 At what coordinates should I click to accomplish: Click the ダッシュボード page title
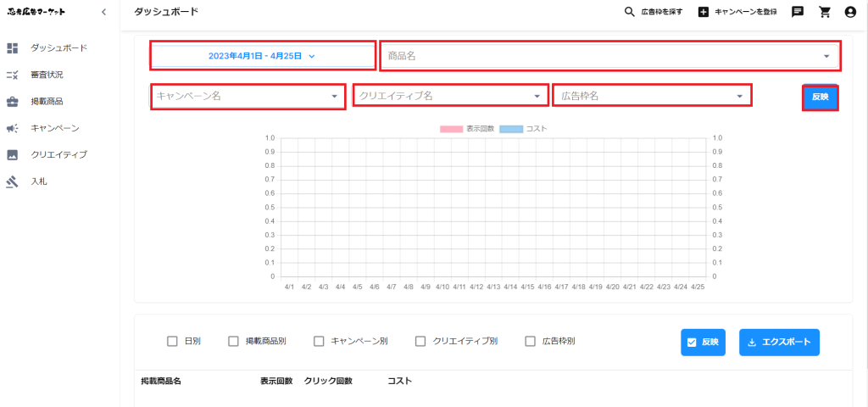coord(166,12)
